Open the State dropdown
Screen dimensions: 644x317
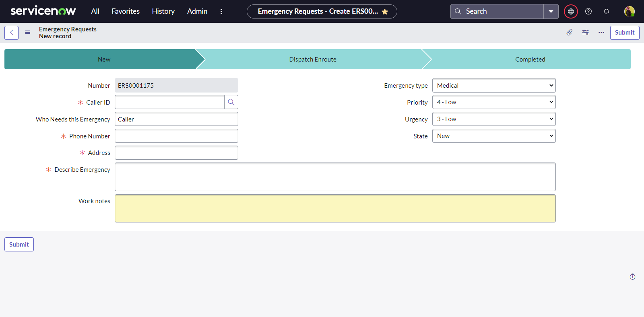(494, 136)
